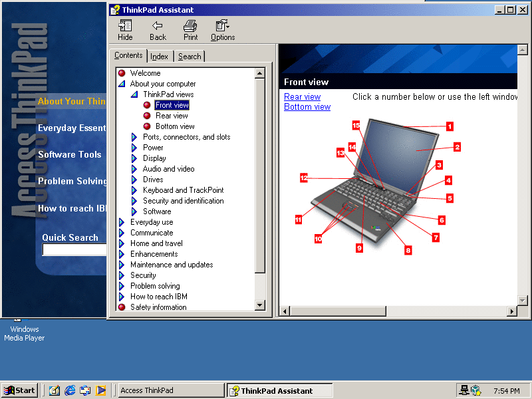The image size is (532, 399).
Task: Open the Rear view link
Action: [x=302, y=96]
